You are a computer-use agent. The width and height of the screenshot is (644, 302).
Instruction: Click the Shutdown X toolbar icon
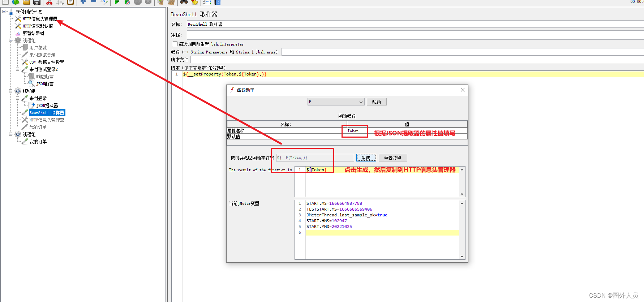pos(148,2)
